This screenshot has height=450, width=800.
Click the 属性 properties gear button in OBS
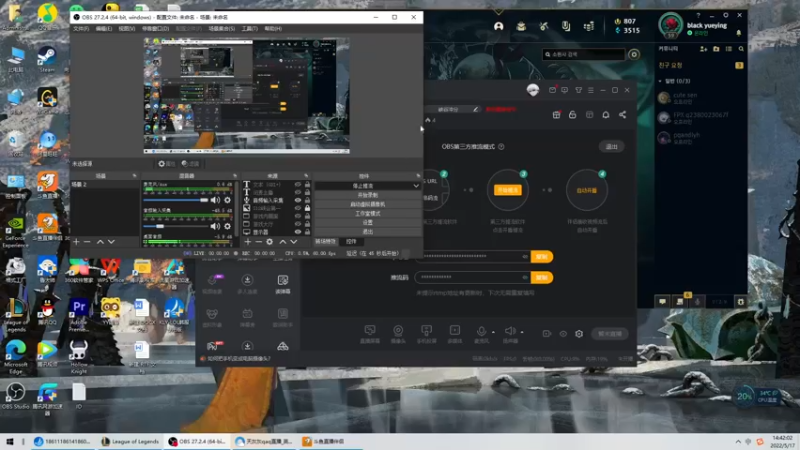(x=166, y=164)
